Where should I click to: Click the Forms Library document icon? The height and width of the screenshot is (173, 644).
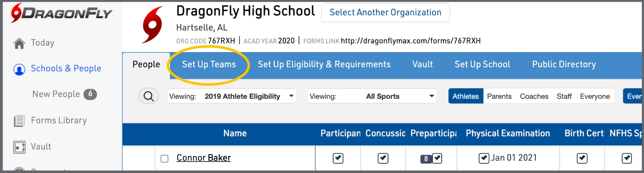point(19,121)
